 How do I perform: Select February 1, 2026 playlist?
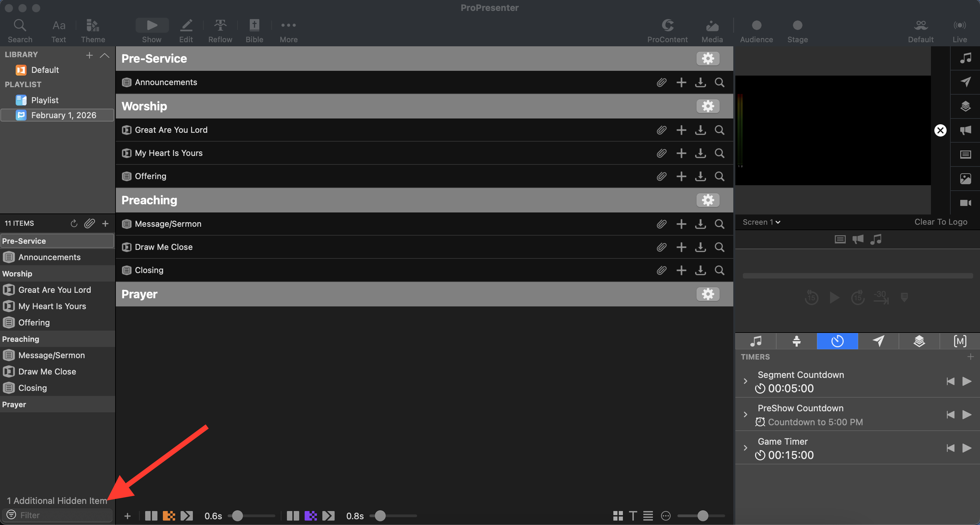(58, 115)
